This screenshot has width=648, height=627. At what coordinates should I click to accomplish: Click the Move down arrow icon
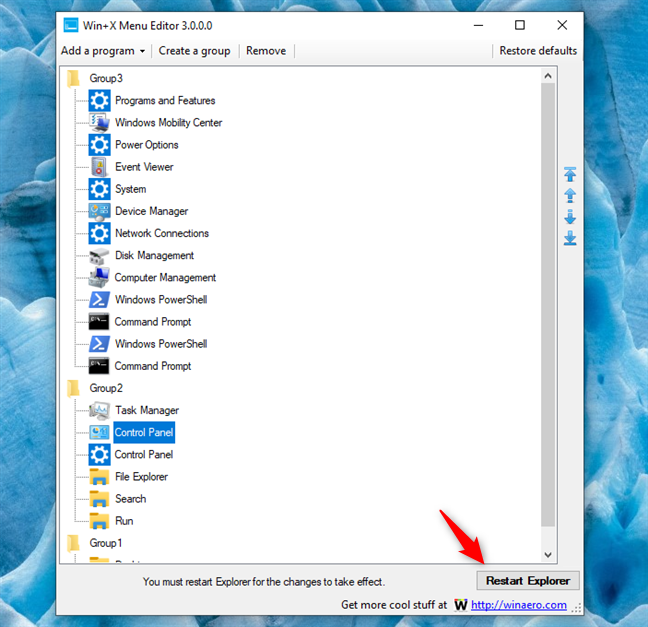click(570, 217)
